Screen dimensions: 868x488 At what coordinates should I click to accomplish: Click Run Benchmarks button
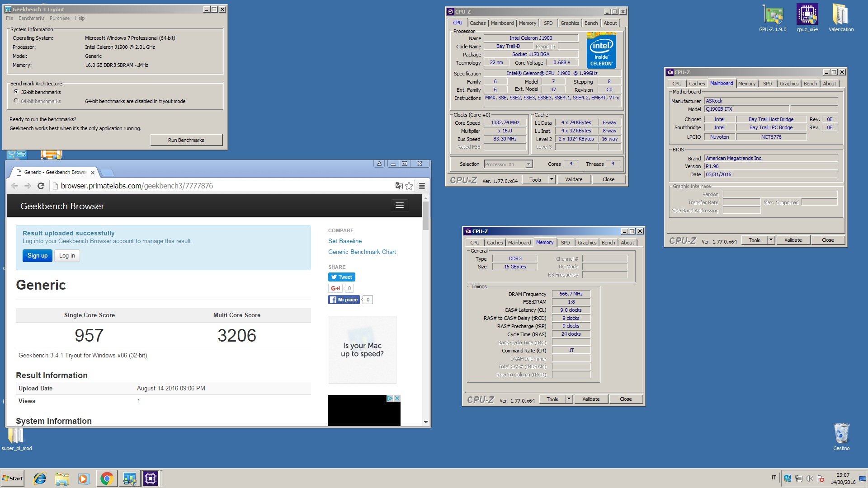(186, 140)
